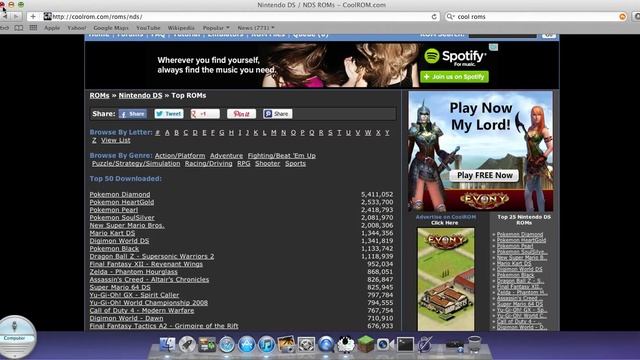Screen dimensions: 640x360
Task: Open the Google Maps bookmark
Action: 111,28
